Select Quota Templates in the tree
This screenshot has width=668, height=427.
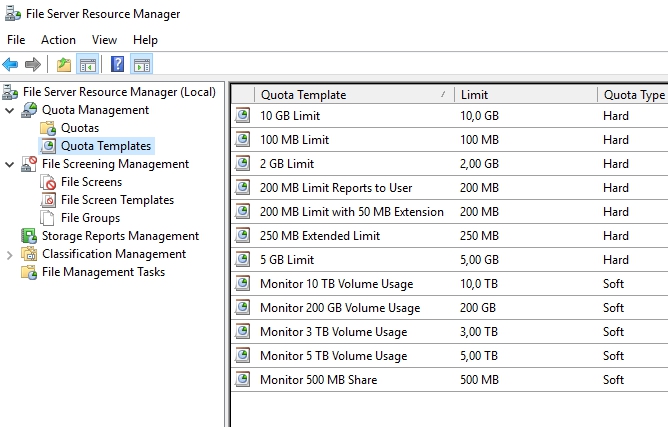coord(106,146)
